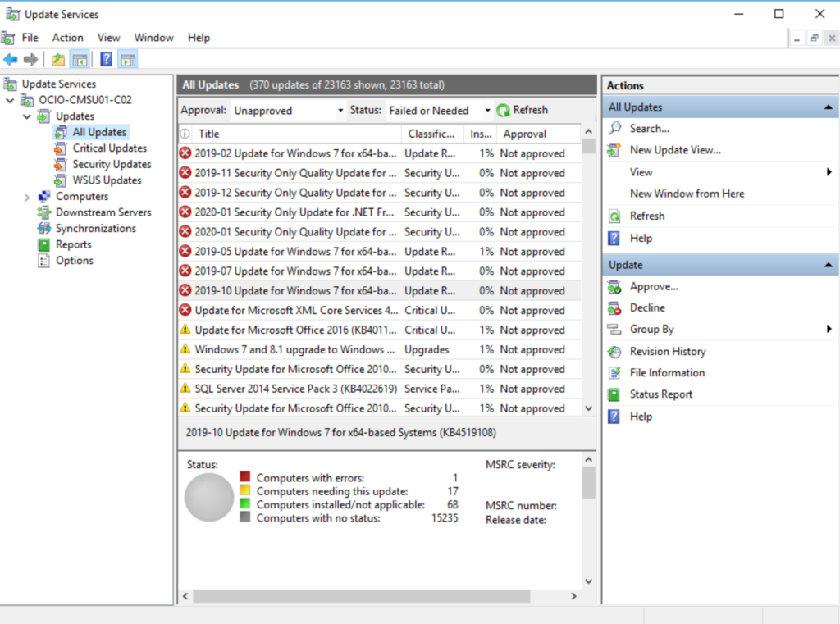Select 2019-11 Security Only Quality Update row
840x624 pixels.
[x=380, y=173]
